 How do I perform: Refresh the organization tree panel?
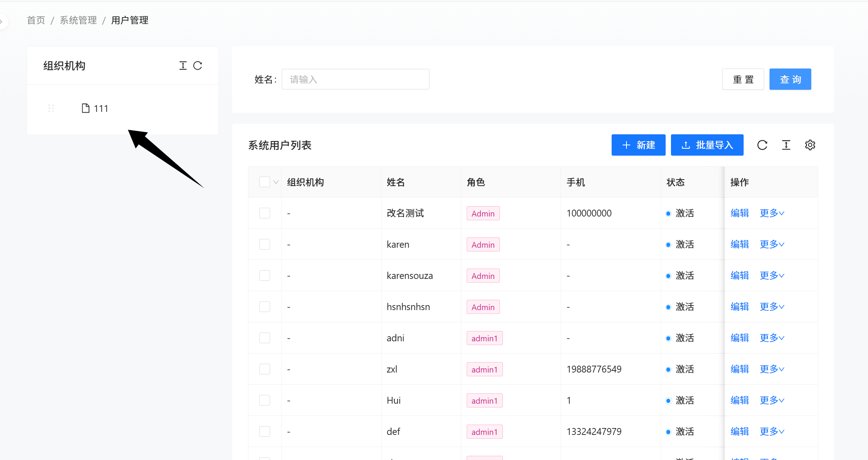[197, 66]
